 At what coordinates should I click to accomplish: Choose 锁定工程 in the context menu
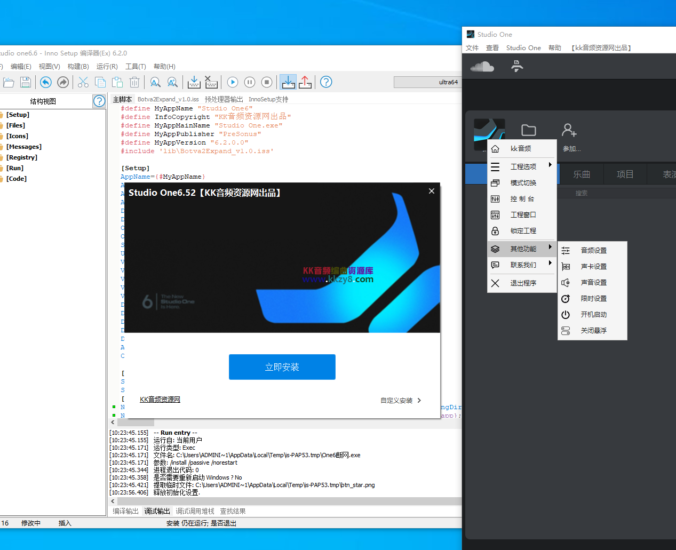point(522,231)
